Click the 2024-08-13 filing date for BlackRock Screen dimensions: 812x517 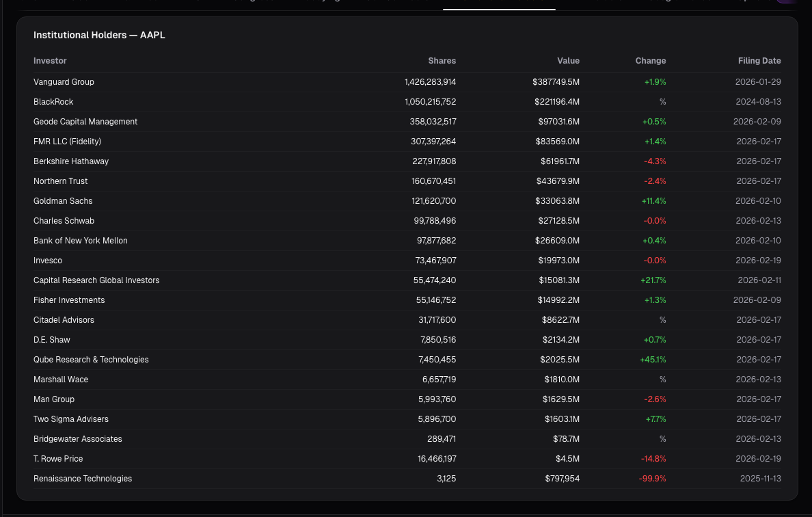[x=759, y=101]
